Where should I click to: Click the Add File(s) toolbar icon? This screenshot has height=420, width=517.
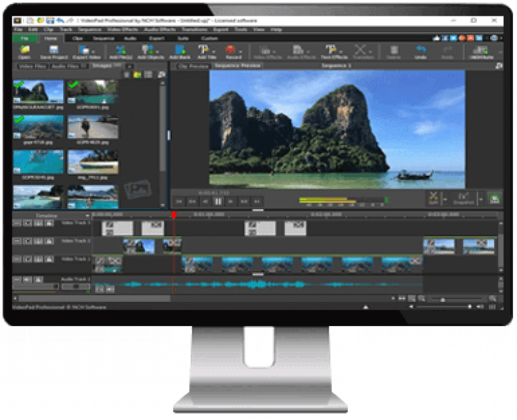pos(121,52)
